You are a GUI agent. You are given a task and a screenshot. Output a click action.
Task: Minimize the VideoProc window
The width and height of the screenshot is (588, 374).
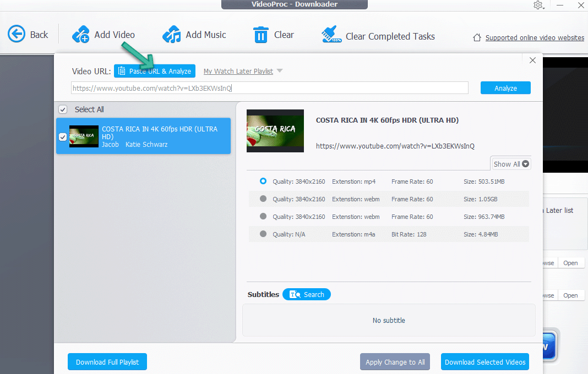click(560, 5)
